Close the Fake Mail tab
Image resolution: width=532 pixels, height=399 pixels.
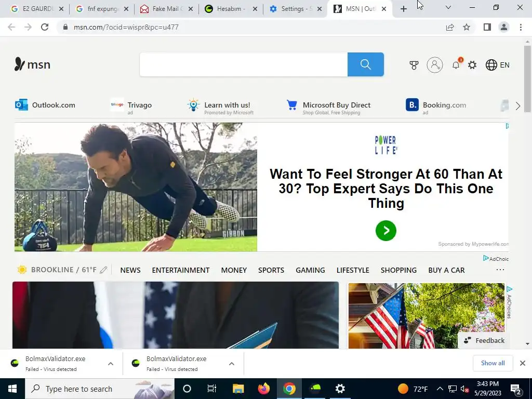tap(190, 9)
